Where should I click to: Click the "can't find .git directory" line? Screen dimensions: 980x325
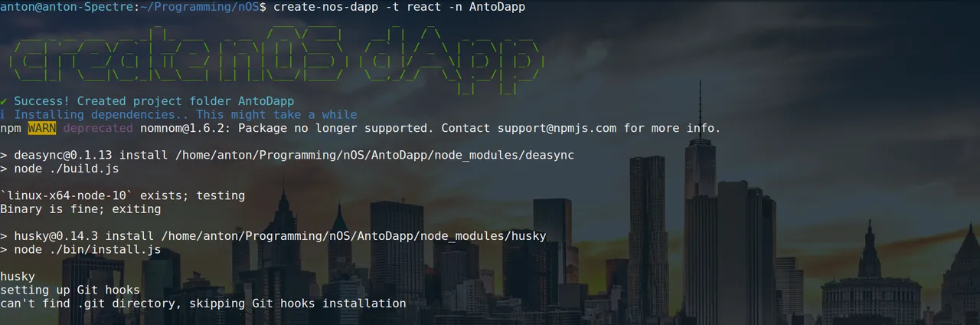click(x=203, y=303)
